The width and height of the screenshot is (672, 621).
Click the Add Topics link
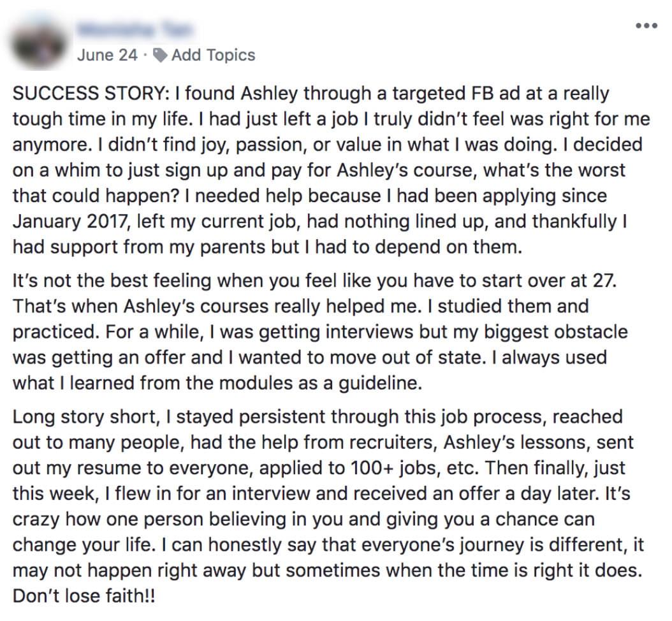click(x=213, y=55)
